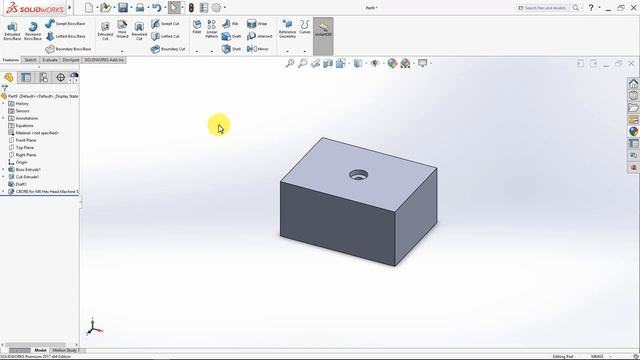Save the part with the floppy icon

click(x=122, y=7)
